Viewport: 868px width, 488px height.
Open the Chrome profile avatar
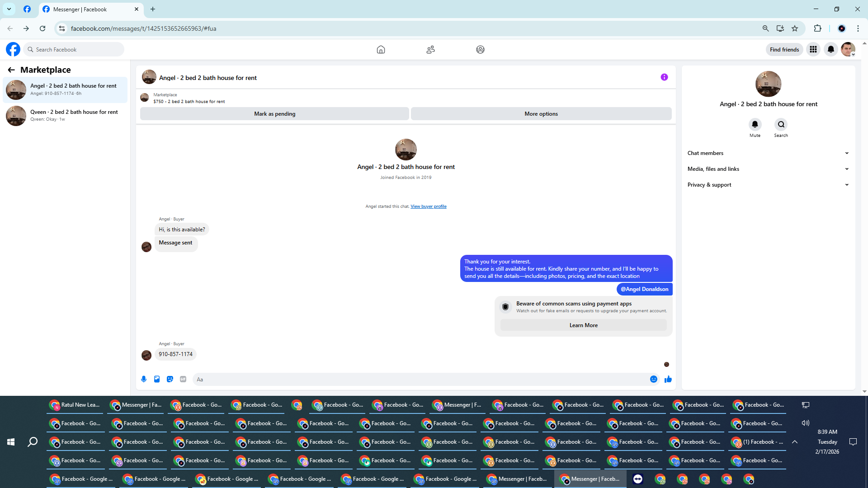(x=842, y=28)
